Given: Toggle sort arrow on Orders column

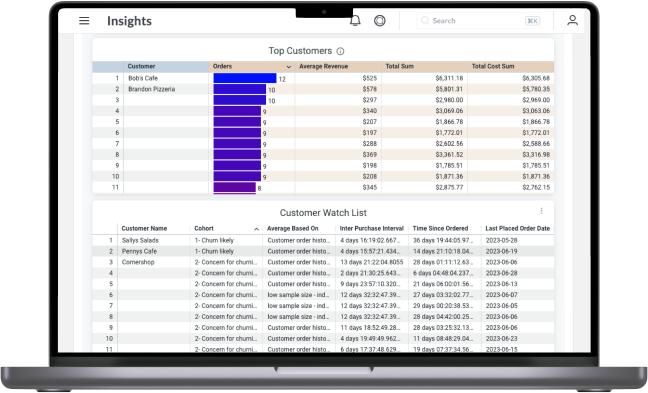Looking at the screenshot, I should tap(289, 67).
